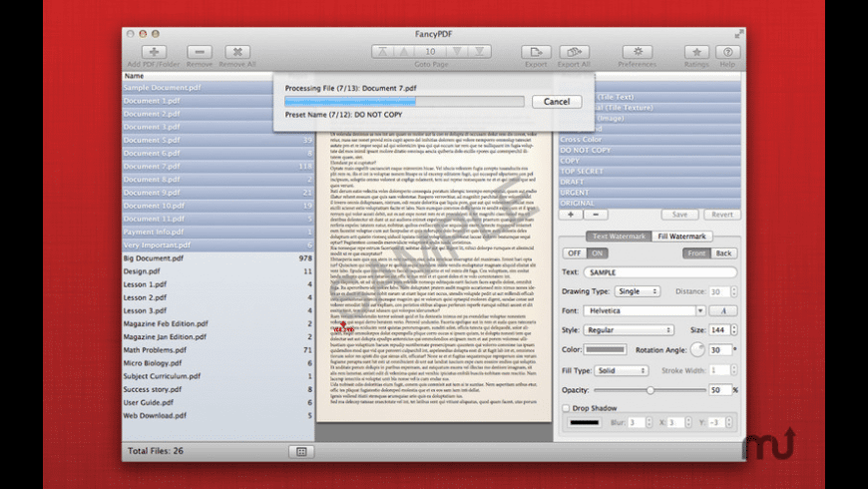Click the Ratings star icon
868x489 pixels.
696,52
